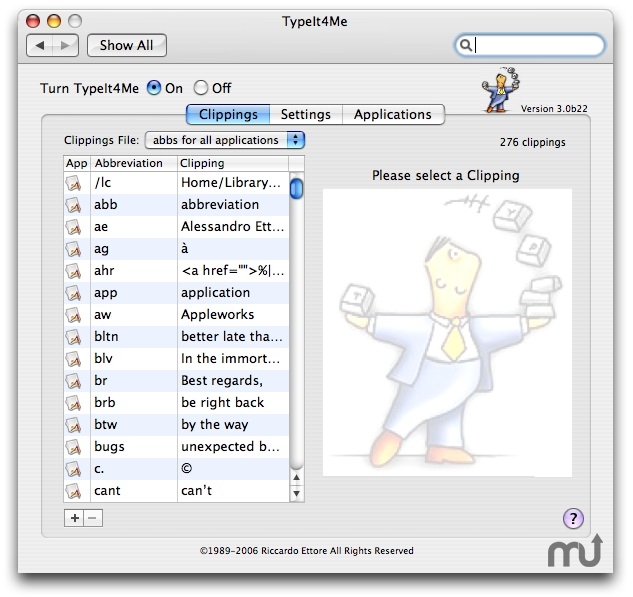Switch to the Clippings tab
Image resolution: width=633 pixels, height=597 pixels.
[x=228, y=115]
